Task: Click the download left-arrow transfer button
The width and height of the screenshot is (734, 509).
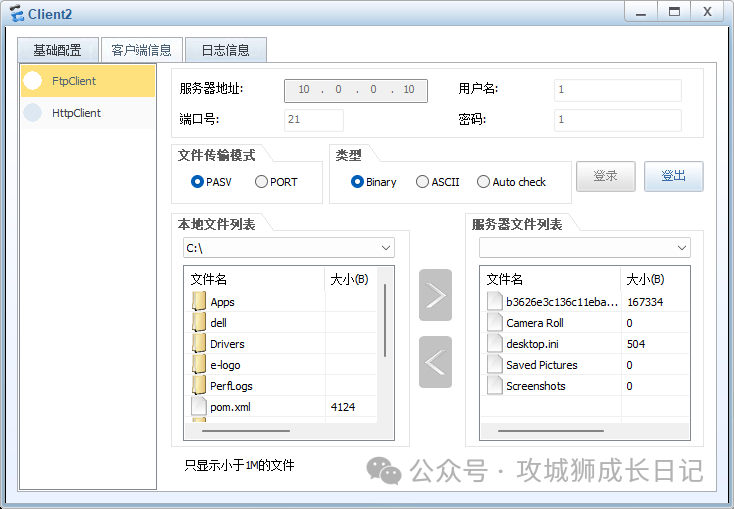Action: (x=435, y=362)
